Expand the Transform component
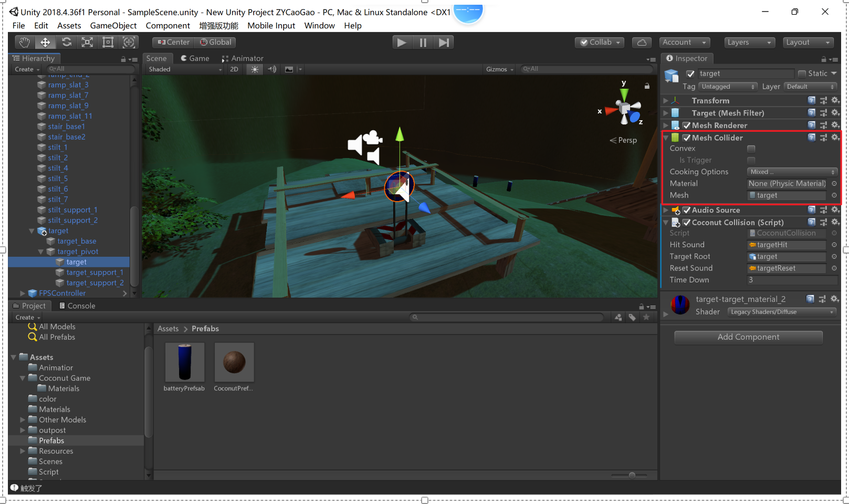 tap(666, 100)
